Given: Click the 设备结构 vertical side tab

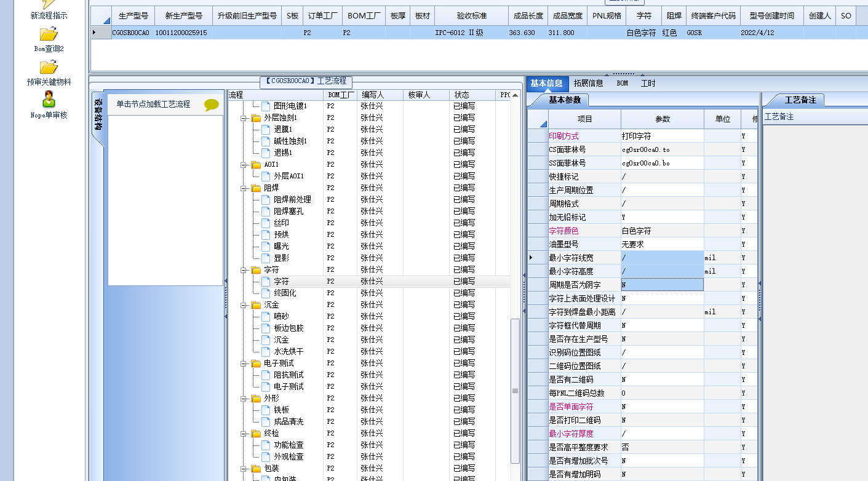Looking at the screenshot, I should tap(98, 116).
